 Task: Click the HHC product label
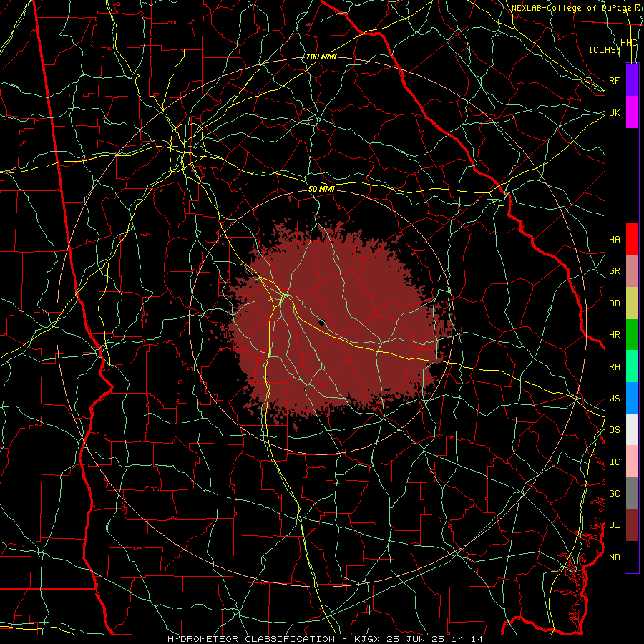628,43
